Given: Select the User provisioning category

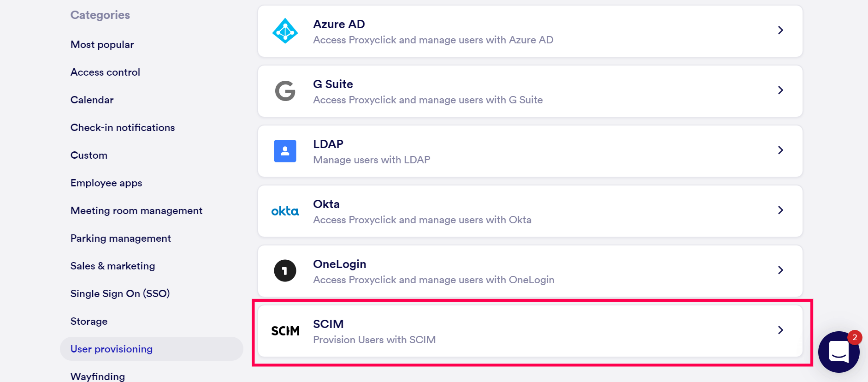Looking at the screenshot, I should [111, 349].
